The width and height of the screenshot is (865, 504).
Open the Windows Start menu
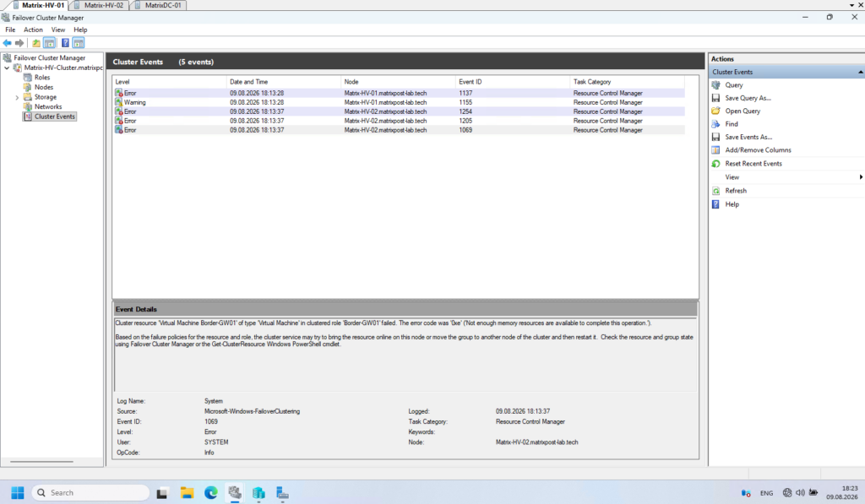[x=18, y=493]
